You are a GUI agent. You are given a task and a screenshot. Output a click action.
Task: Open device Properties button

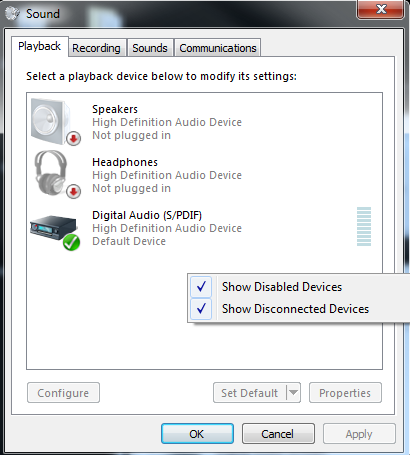point(345,393)
